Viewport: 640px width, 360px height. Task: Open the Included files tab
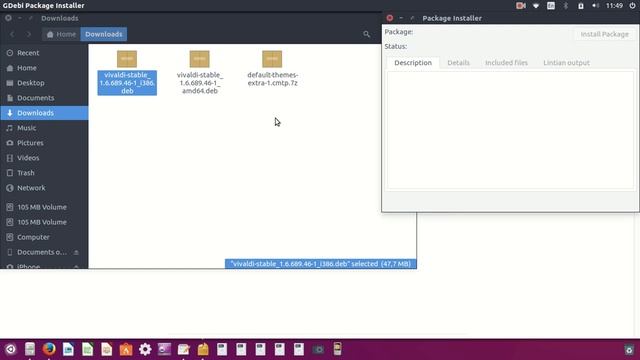506,63
